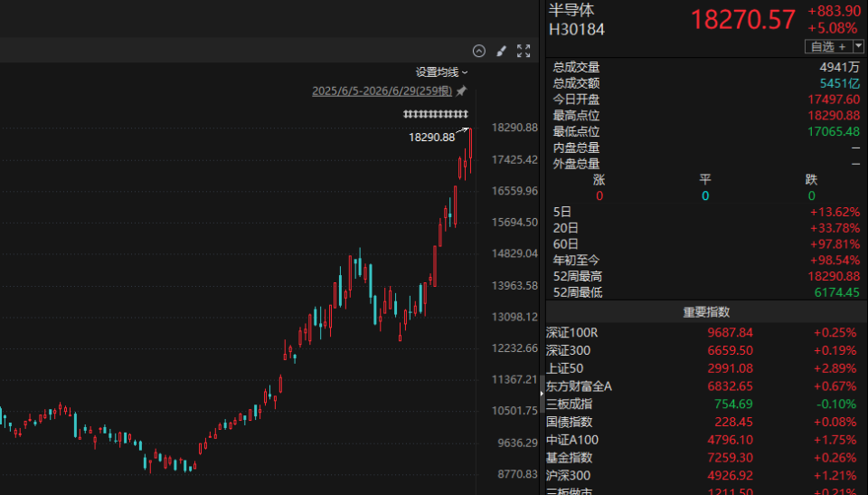Click the point change +883.90
868x495 pixels.
835,11
